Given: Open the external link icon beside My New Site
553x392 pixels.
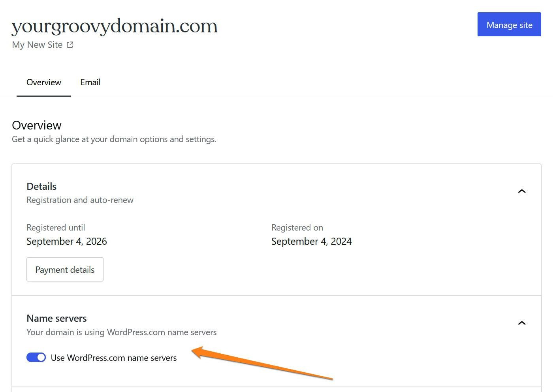Looking at the screenshot, I should [70, 45].
